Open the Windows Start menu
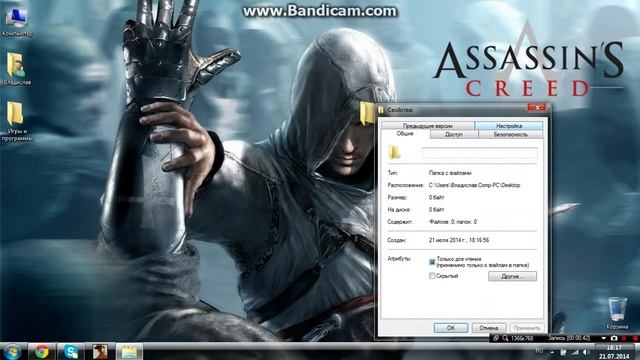The image size is (640, 360). point(12,352)
